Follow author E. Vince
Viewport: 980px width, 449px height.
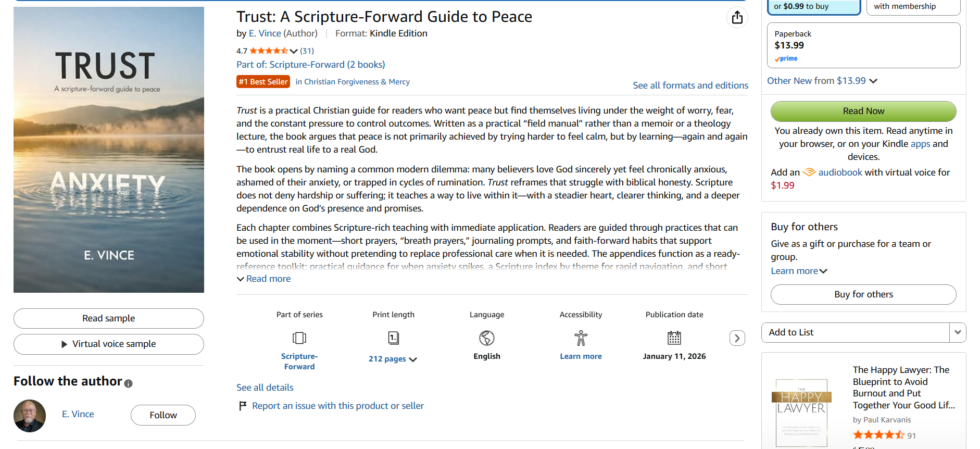163,415
